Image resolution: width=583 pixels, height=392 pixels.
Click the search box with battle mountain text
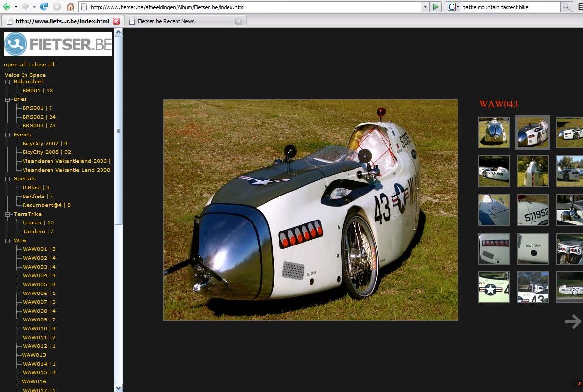[x=510, y=7]
